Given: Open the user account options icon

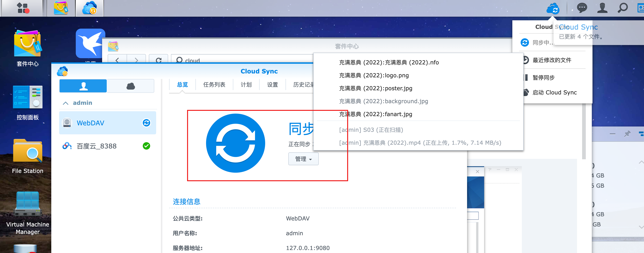Looking at the screenshot, I should click(x=602, y=8).
